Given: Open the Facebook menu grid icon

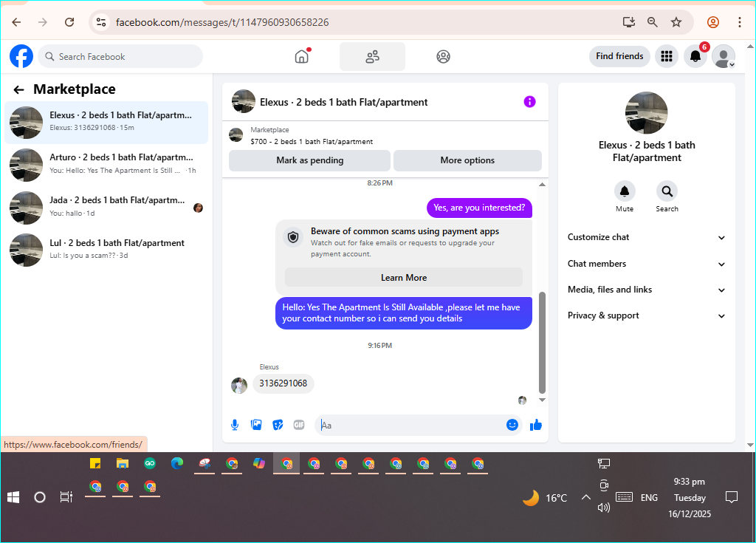Looking at the screenshot, I should [x=667, y=56].
